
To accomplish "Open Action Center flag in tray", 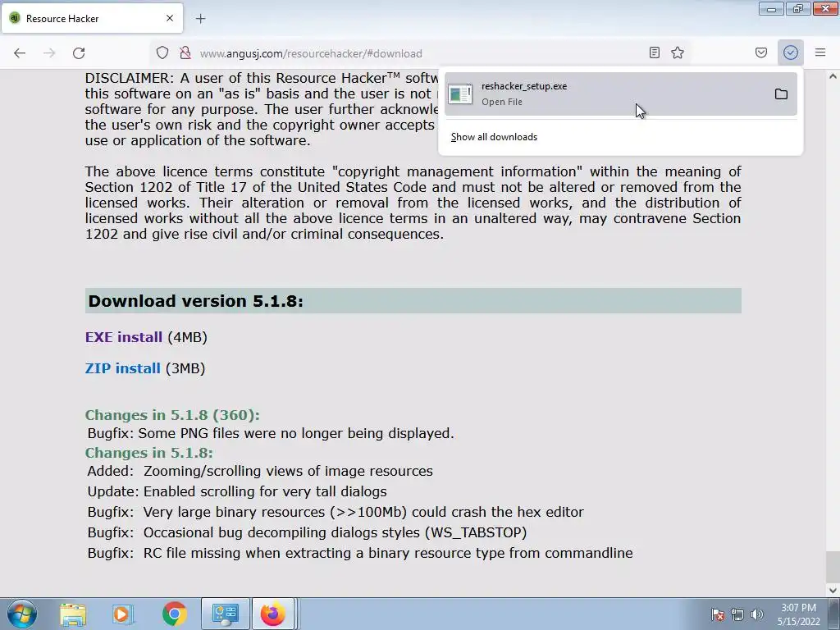I will click(x=717, y=614).
